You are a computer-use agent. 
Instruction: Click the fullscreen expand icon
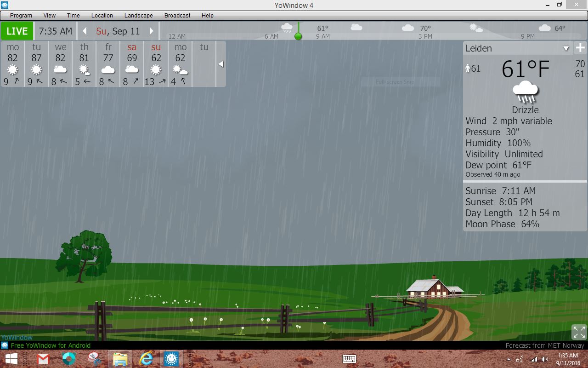[579, 332]
